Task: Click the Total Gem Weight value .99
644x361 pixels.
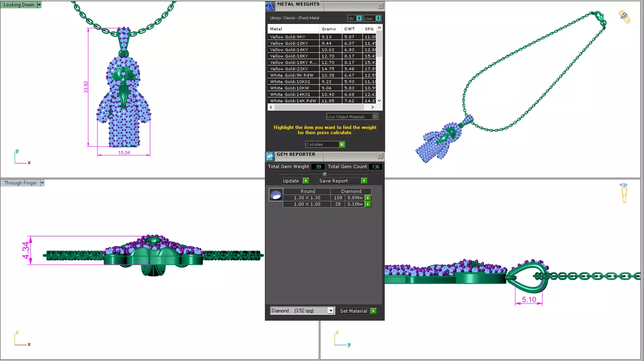Action: tap(318, 167)
